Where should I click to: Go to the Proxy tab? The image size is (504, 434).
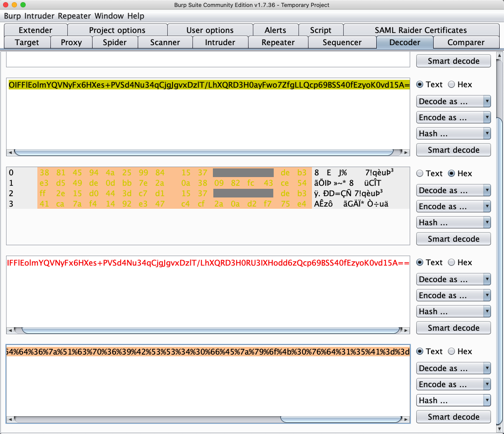tap(71, 43)
